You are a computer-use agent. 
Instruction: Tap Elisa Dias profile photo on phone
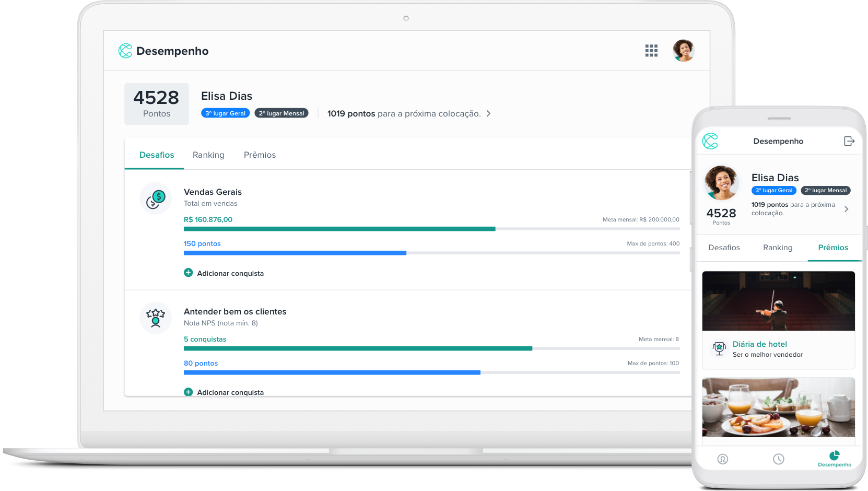point(721,183)
